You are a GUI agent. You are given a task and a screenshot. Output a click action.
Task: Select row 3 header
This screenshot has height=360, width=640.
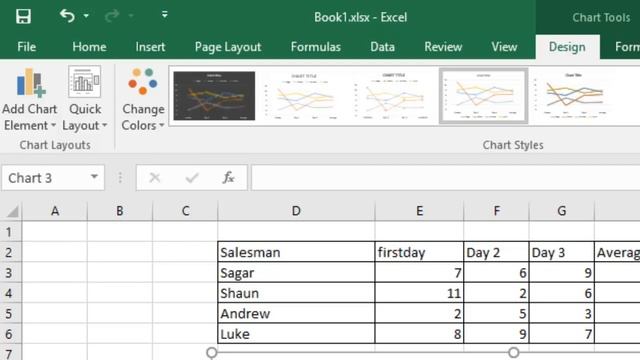[11, 273]
